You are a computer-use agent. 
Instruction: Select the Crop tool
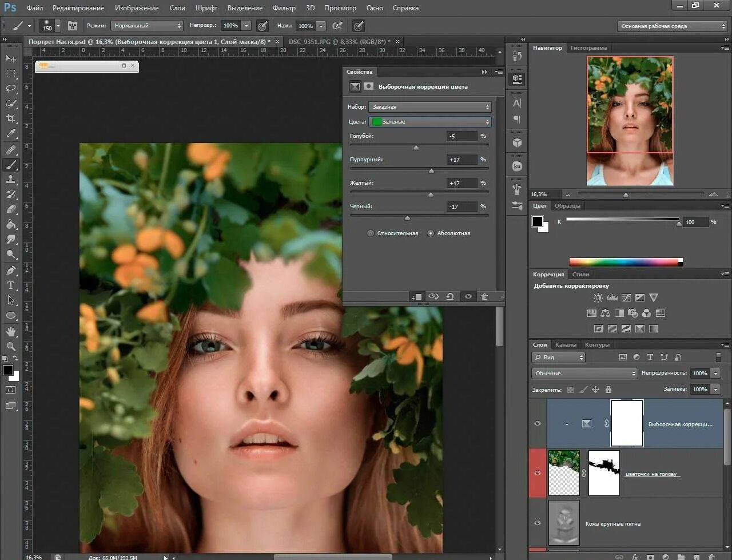click(11, 118)
